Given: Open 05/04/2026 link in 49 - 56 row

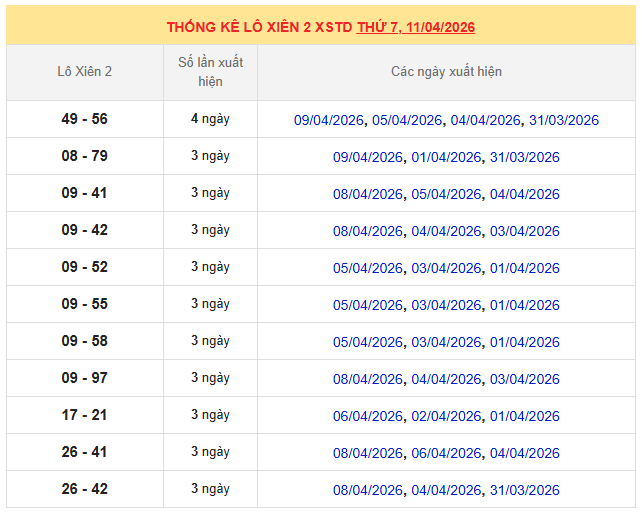Looking at the screenshot, I should coord(407,120).
